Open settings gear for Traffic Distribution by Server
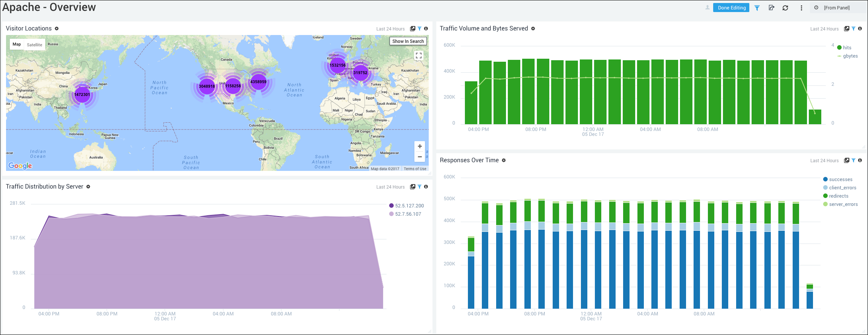The width and height of the screenshot is (868, 335). point(88,187)
